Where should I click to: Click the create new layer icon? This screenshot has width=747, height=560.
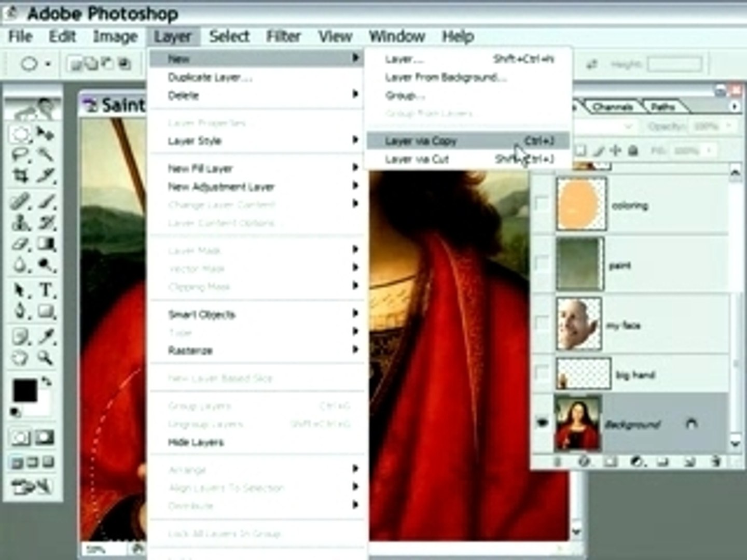pos(689,461)
